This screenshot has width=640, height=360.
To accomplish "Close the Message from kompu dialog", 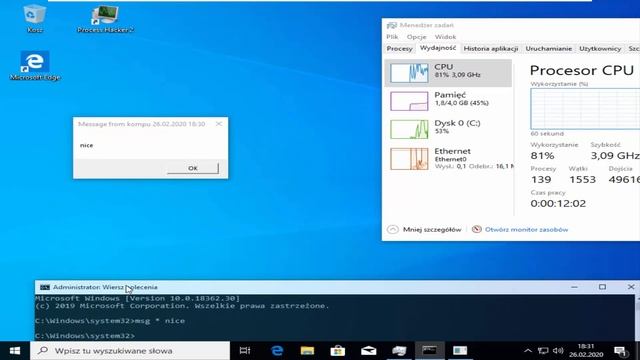I will 219,124.
